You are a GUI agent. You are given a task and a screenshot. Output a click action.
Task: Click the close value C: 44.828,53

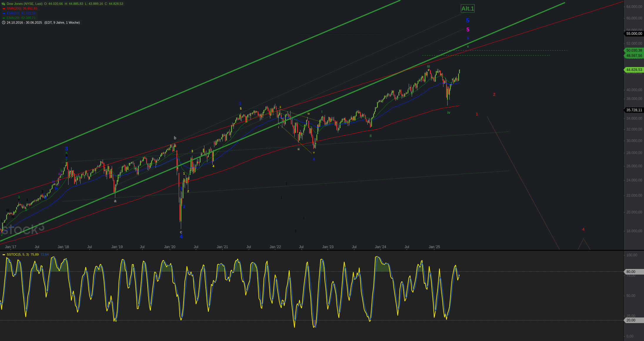(114, 4)
